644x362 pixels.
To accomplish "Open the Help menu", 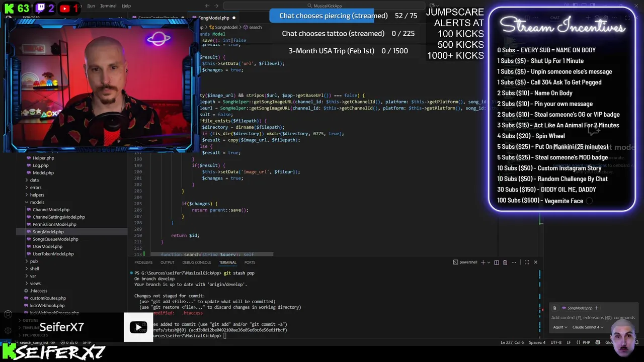I will (126, 6).
